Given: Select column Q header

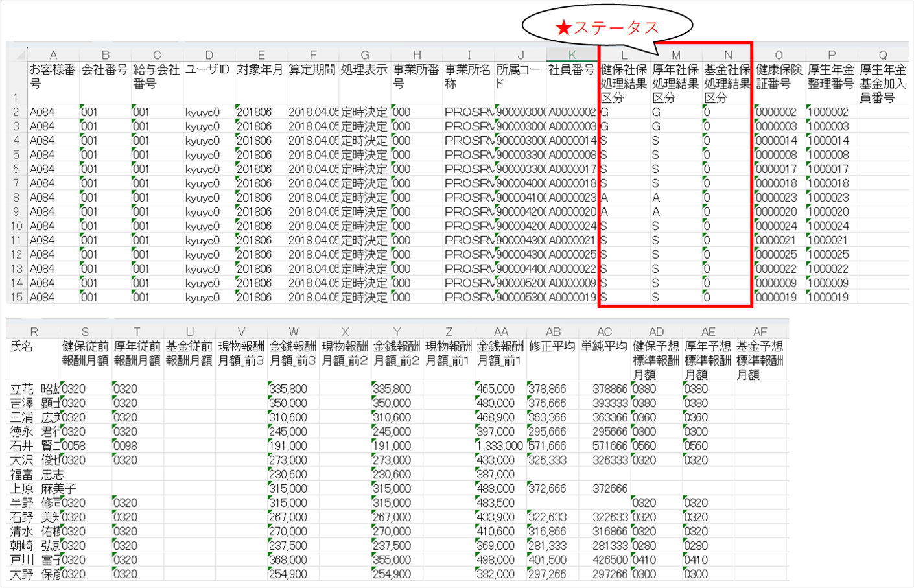Looking at the screenshot, I should click(x=883, y=55).
